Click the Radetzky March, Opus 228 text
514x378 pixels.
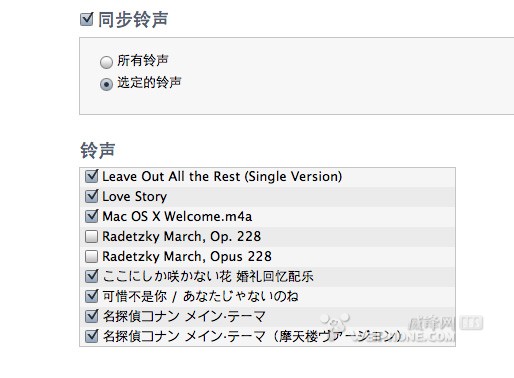(187, 257)
